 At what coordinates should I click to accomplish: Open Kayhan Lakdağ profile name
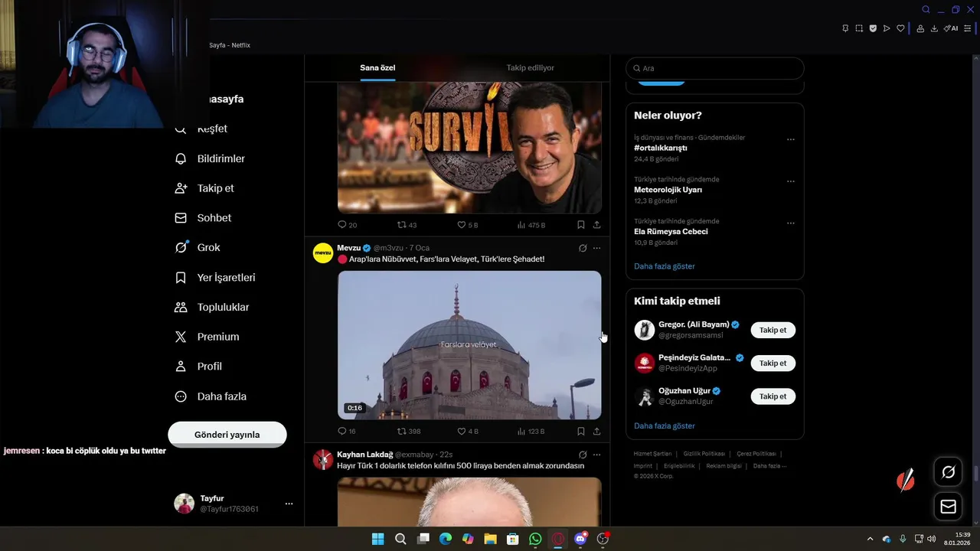pyautogui.click(x=364, y=455)
